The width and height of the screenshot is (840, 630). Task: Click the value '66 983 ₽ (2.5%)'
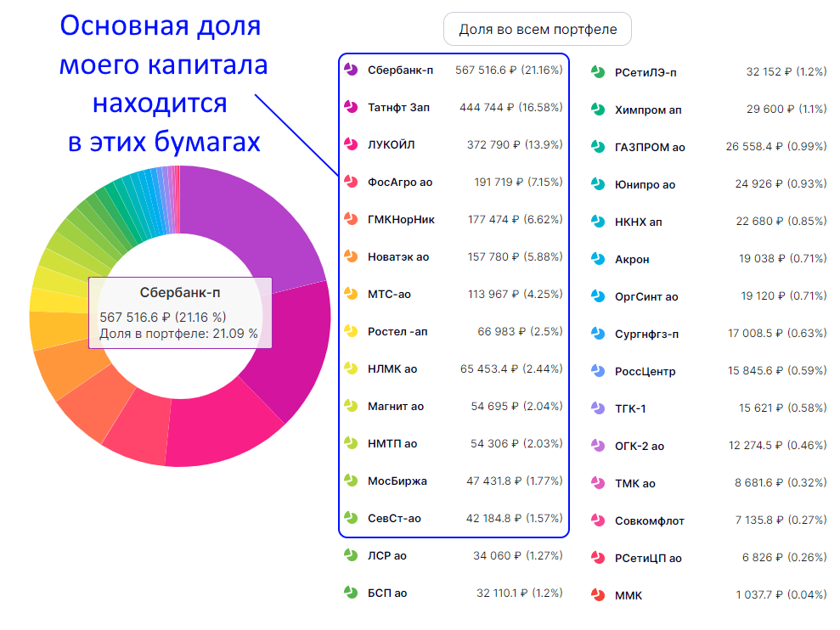tap(520, 332)
